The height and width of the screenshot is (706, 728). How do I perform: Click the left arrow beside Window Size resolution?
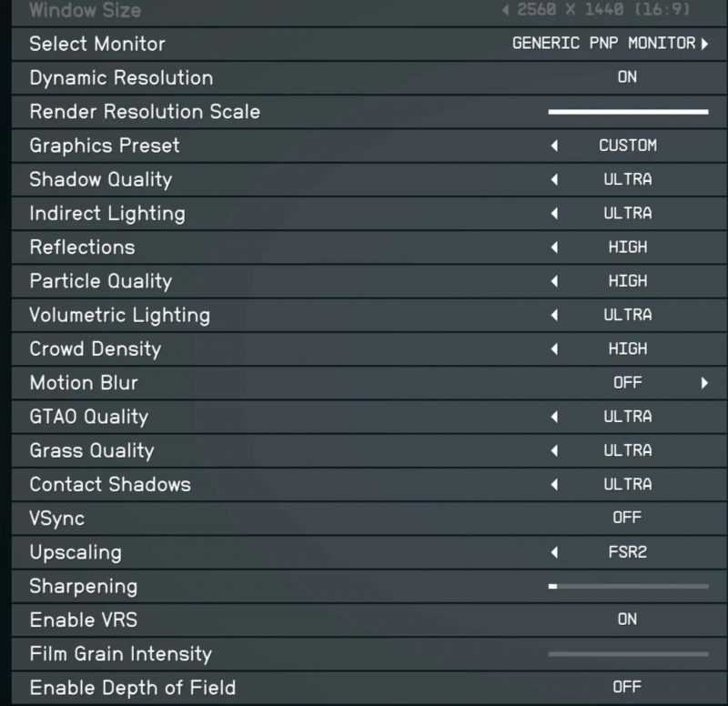[x=505, y=11]
